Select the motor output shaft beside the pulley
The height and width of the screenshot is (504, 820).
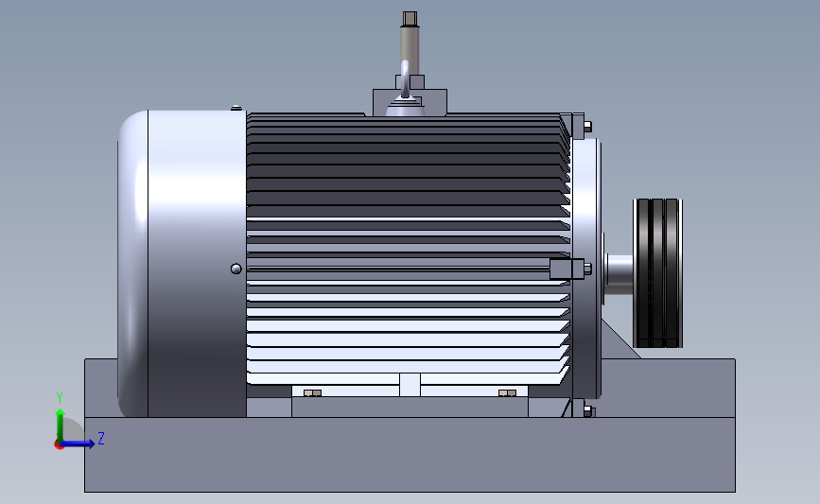(x=619, y=274)
